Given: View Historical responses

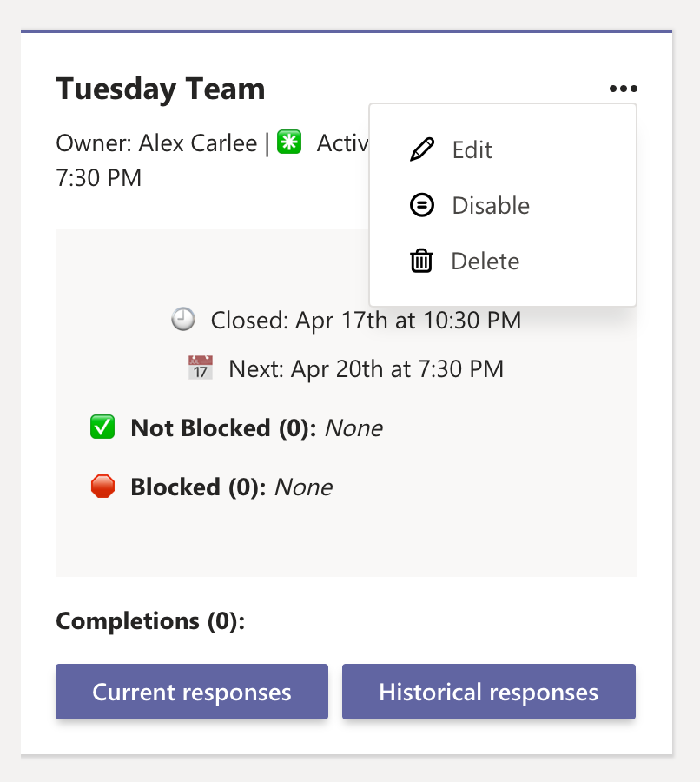Looking at the screenshot, I should [x=489, y=692].
